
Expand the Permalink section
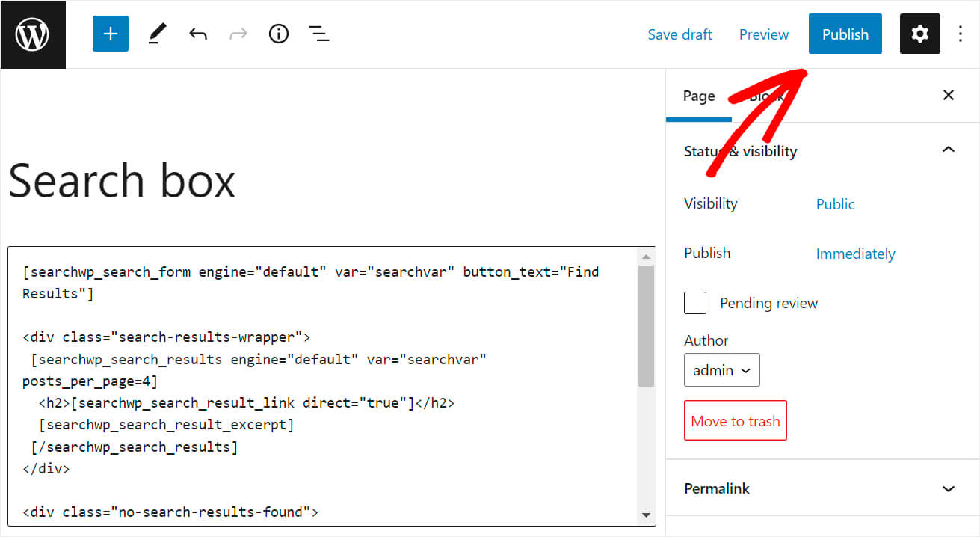tap(948, 488)
